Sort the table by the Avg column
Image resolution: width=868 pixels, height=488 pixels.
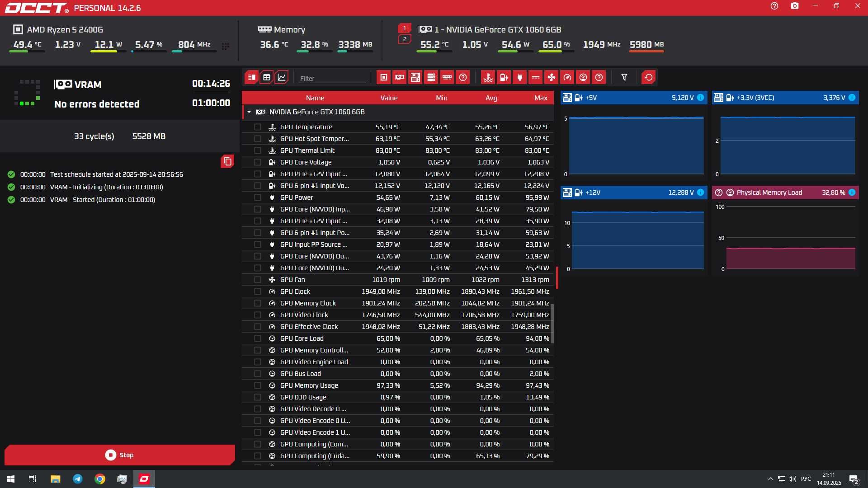[491, 98]
